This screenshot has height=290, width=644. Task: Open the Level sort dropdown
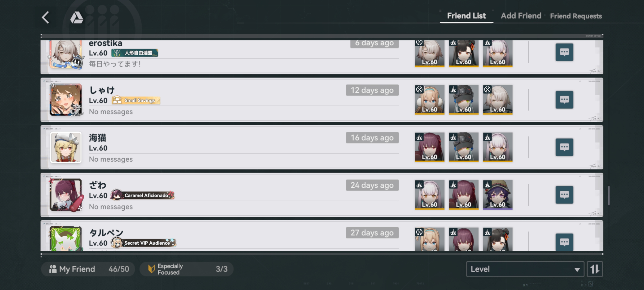coord(525,269)
